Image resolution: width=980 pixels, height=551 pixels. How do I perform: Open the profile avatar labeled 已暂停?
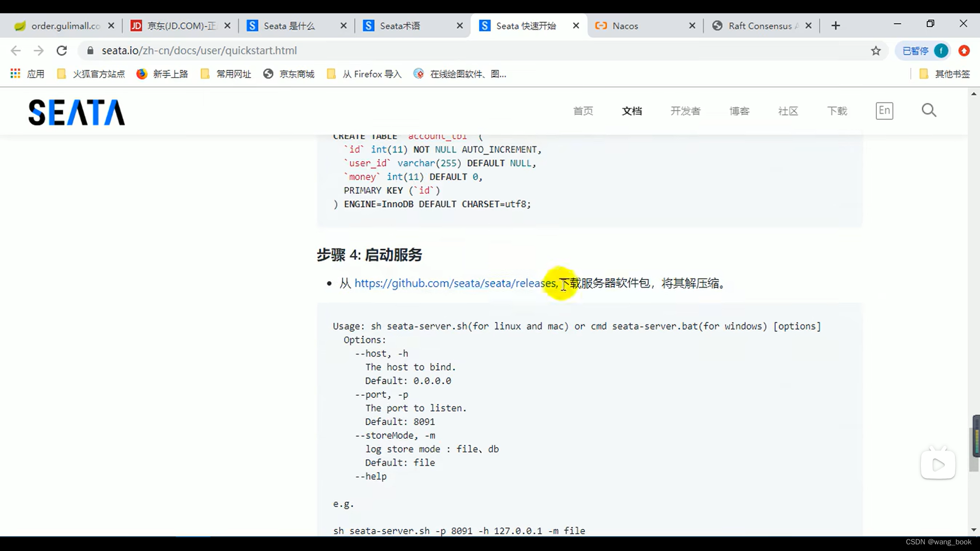[x=923, y=51]
